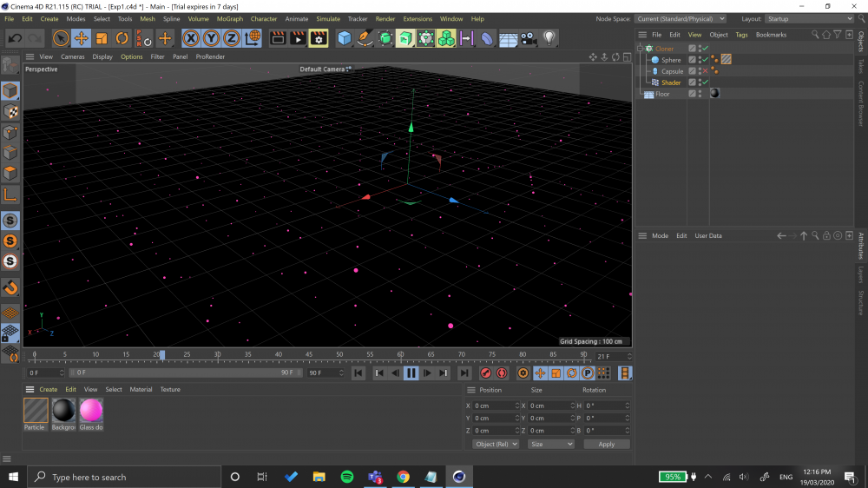Open Layout Startup dropdown
The image size is (868, 488).
pyautogui.click(x=809, y=19)
